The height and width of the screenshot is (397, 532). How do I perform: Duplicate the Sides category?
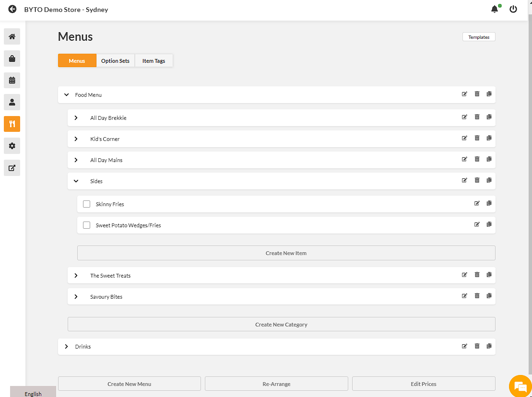(x=489, y=180)
